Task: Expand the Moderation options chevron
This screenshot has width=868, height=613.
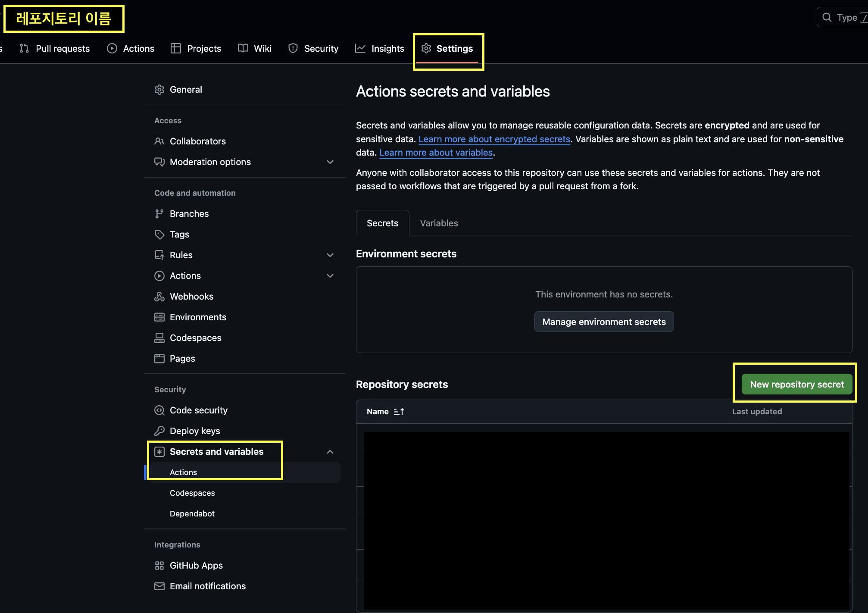Action: point(330,162)
